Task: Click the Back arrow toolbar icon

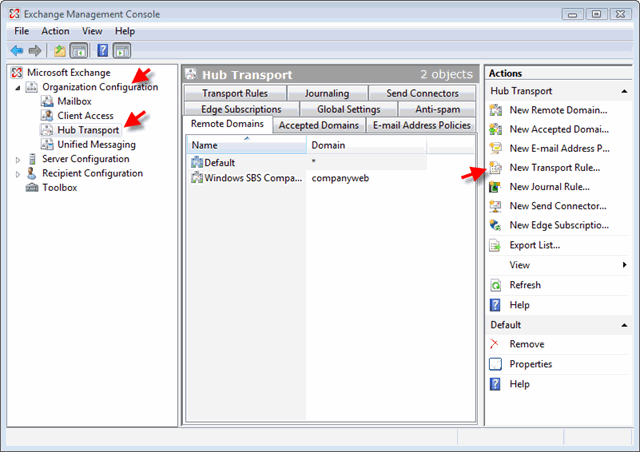Action: click(17, 51)
